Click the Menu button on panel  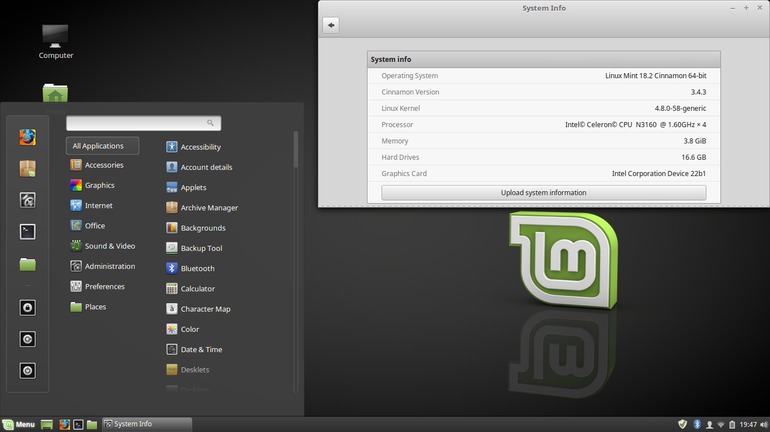coord(19,425)
